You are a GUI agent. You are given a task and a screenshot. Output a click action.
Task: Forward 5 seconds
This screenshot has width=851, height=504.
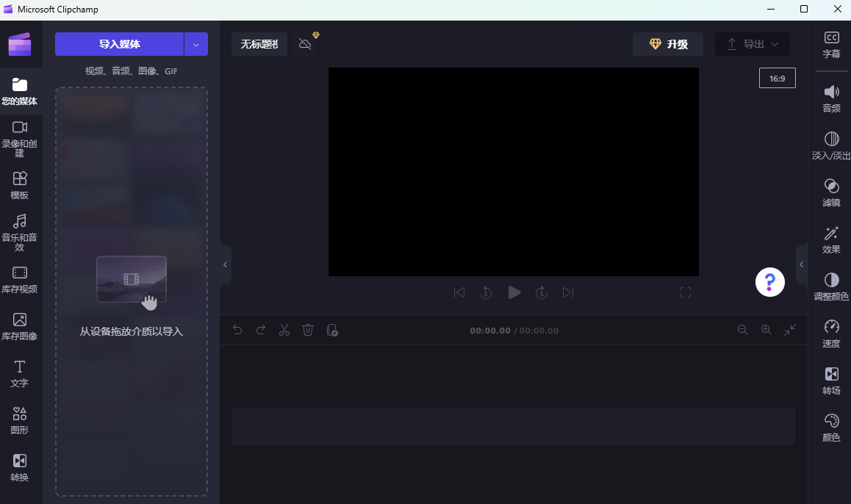pyautogui.click(x=541, y=292)
